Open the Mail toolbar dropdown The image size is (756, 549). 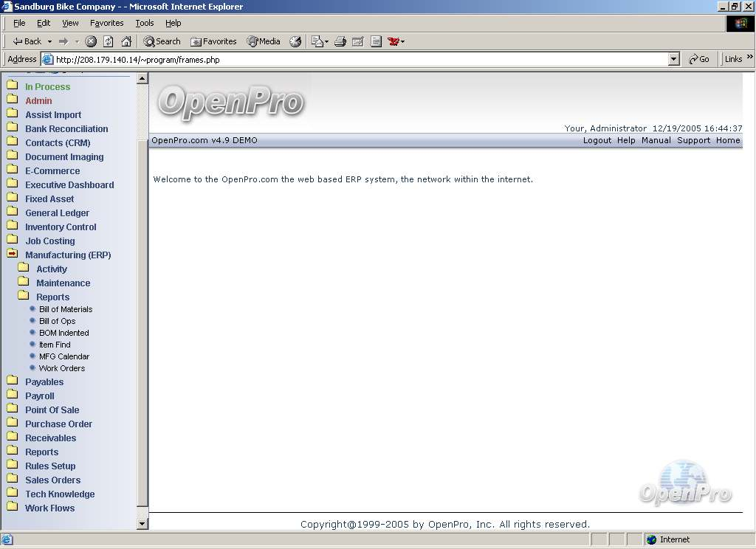320,41
